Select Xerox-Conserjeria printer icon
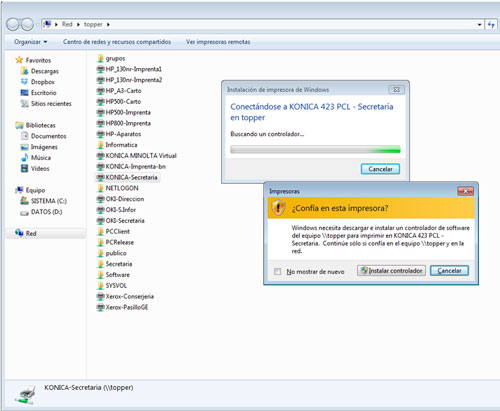 [100, 296]
